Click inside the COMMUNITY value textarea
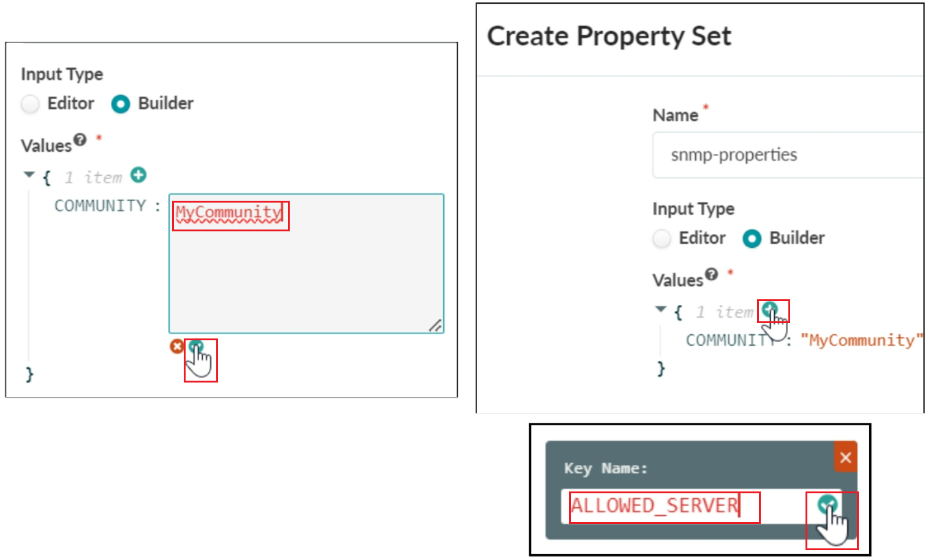 [x=306, y=275]
